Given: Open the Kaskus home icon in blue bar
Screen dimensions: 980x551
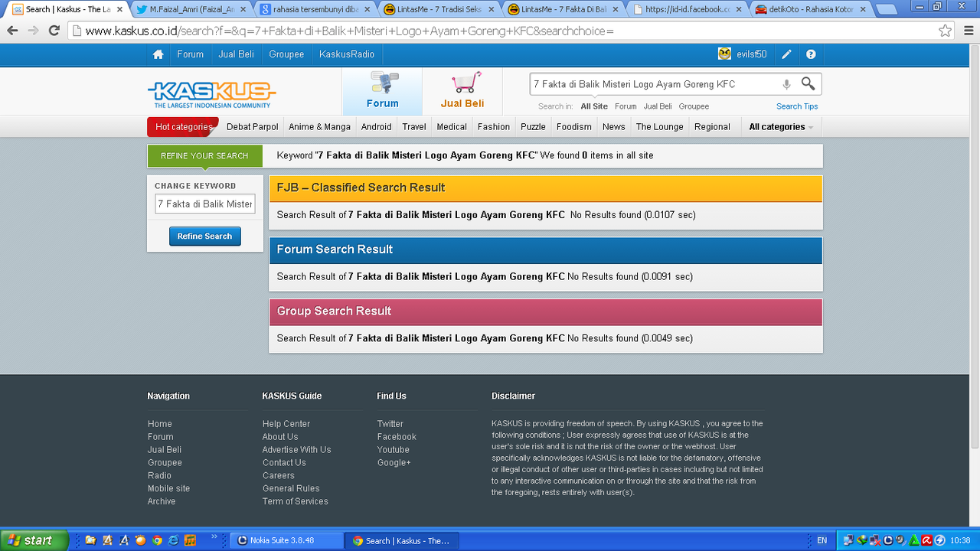Looking at the screenshot, I should pos(158,54).
